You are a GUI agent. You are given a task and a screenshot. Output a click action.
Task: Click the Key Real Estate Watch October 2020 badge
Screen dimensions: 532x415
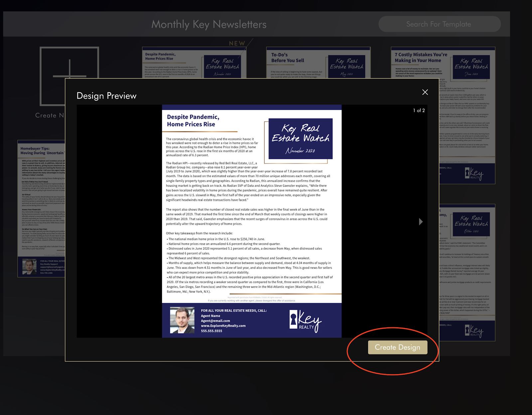click(471, 224)
